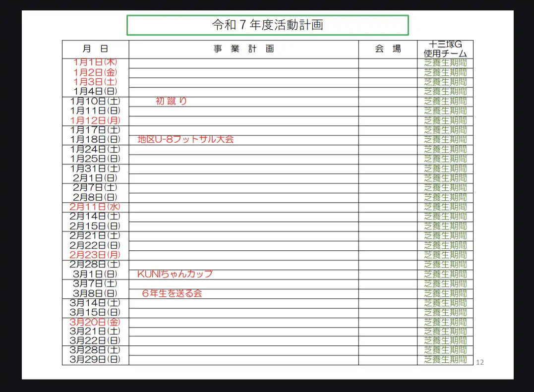Image resolution: width=534 pixels, height=392 pixels.
Task: Click the 初蹴り event entry
Action: 171,101
